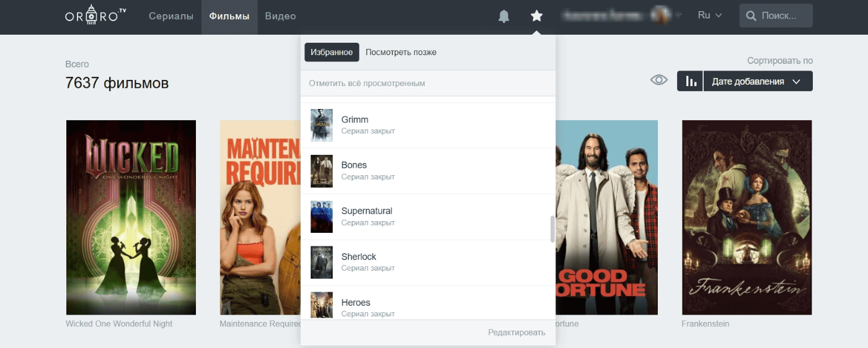Click the Bones poster thumbnail
The width and height of the screenshot is (868, 348).
pyautogui.click(x=322, y=171)
